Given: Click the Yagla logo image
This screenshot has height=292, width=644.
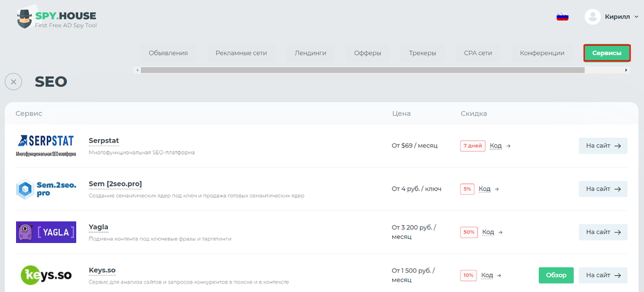Looking at the screenshot, I should [46, 232].
